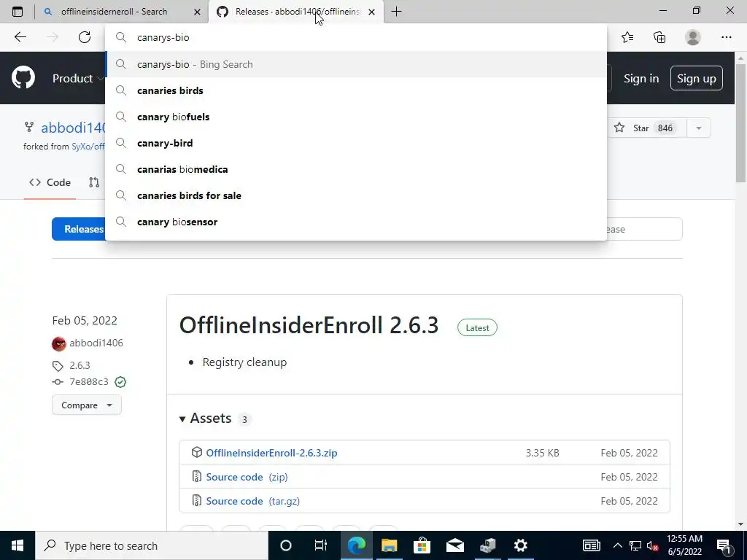
Task: Select the canary biofuels suggestion
Action: pyautogui.click(x=356, y=117)
